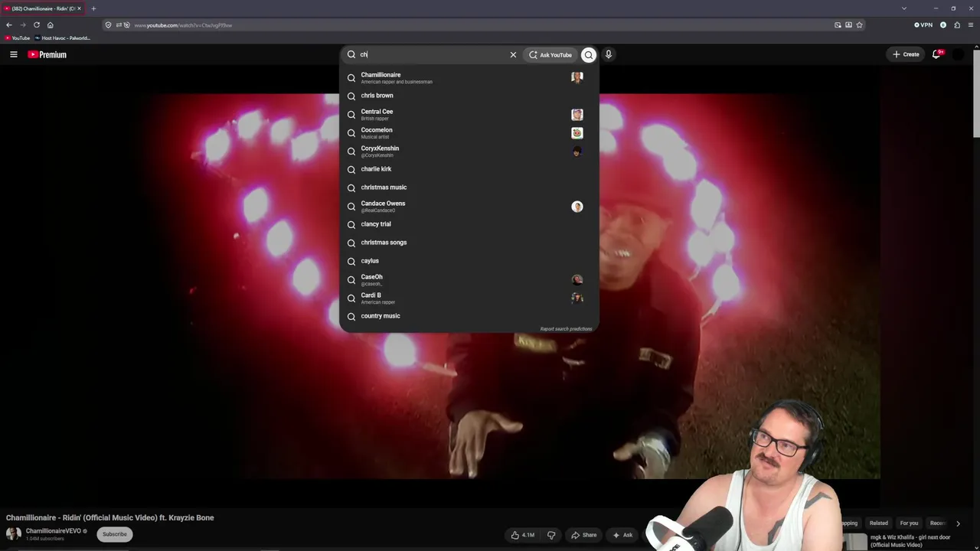Switch to the Chamillionaire - Ridin' browser tab
980x551 pixels.
tap(44, 8)
